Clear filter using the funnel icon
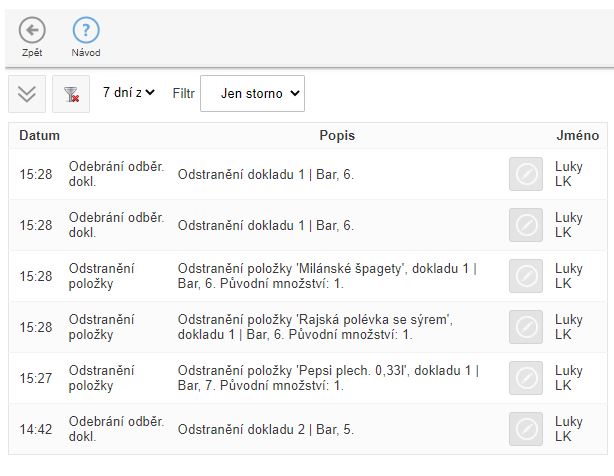 coord(71,93)
